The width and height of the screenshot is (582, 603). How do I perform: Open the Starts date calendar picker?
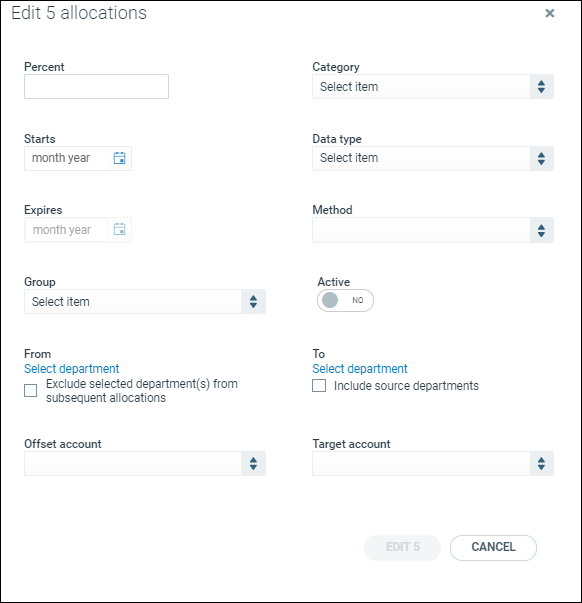tap(119, 158)
